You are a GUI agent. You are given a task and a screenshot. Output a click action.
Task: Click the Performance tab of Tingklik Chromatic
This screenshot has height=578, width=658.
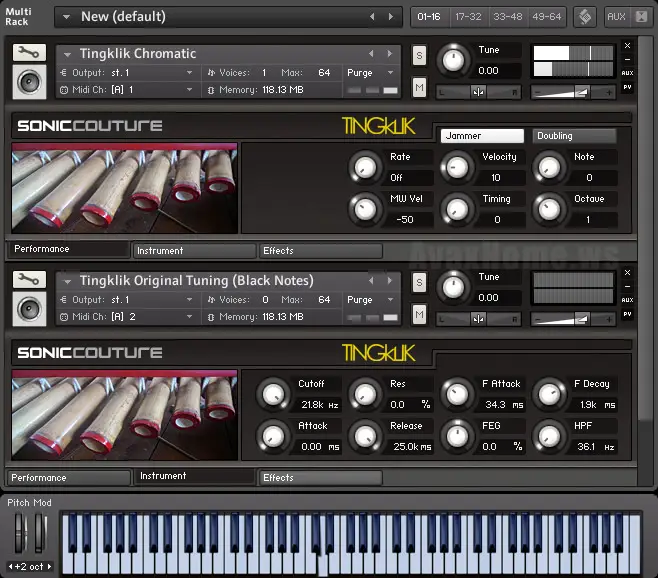click(69, 249)
